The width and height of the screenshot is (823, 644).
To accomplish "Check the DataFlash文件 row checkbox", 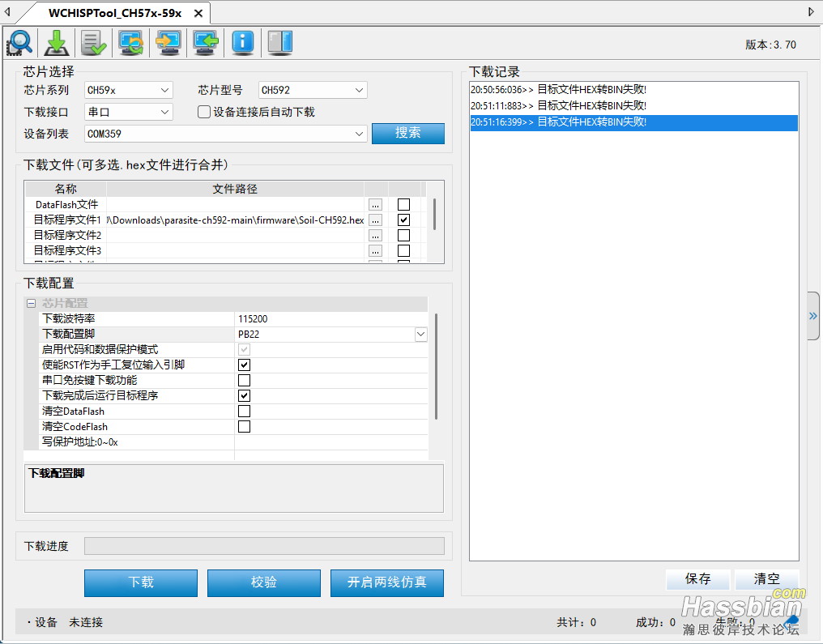I will click(403, 205).
